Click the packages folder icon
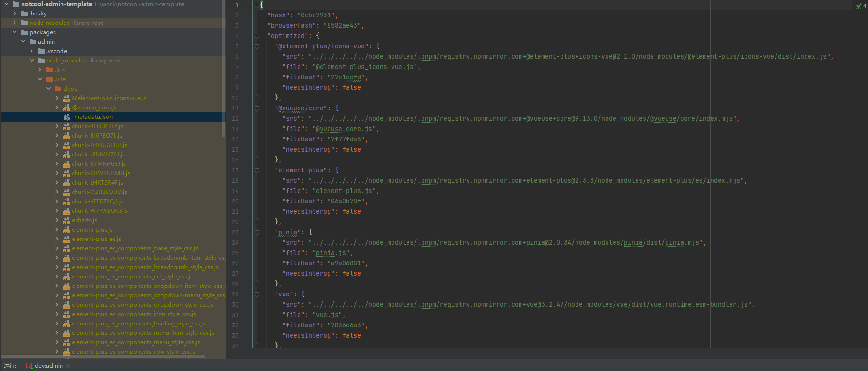Screen dimensions: 868x371 point(24,32)
